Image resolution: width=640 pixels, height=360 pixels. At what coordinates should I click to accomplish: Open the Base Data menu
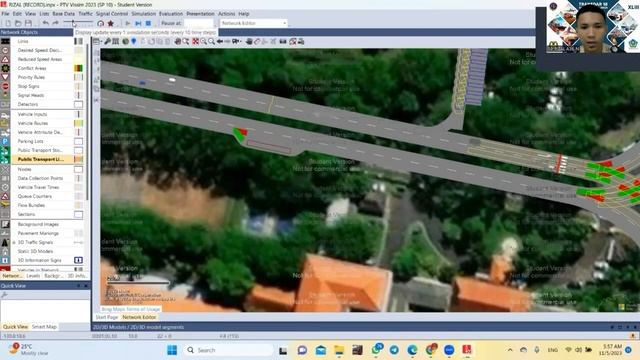pos(64,14)
